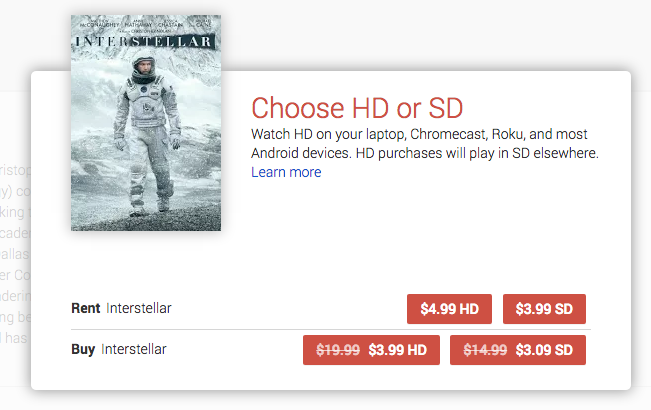This screenshot has width=651, height=410.
Task: Click the Interstellar name in the Buy row
Action: [134, 349]
